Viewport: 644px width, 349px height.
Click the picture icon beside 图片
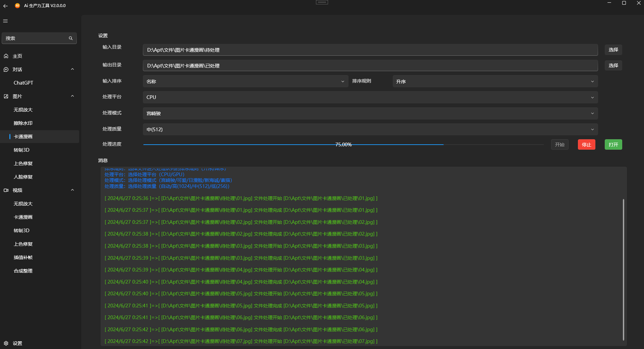click(6, 96)
